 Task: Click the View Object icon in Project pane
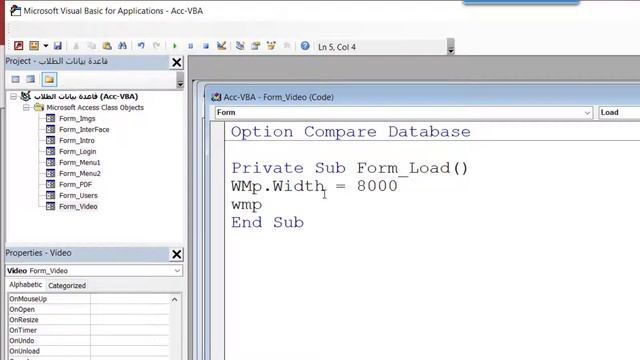31,79
